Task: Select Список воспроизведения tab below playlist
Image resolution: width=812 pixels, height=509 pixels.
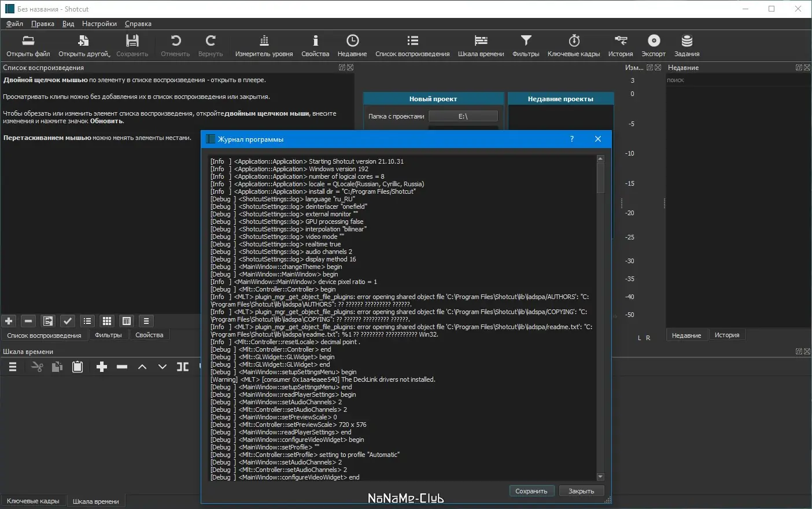Action: click(44, 335)
